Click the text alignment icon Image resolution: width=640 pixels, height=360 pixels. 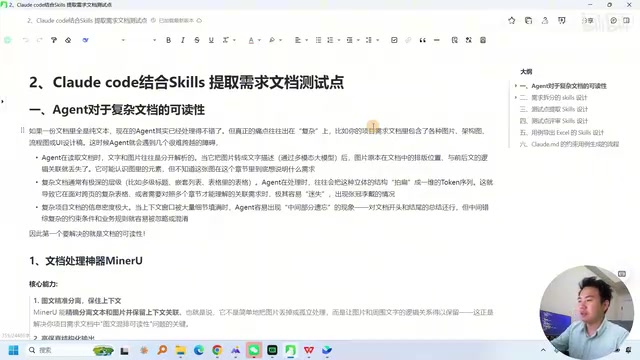[298, 40]
